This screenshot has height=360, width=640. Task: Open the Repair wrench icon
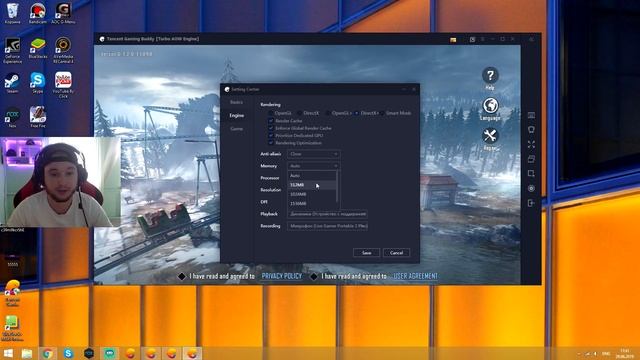[x=490, y=136]
